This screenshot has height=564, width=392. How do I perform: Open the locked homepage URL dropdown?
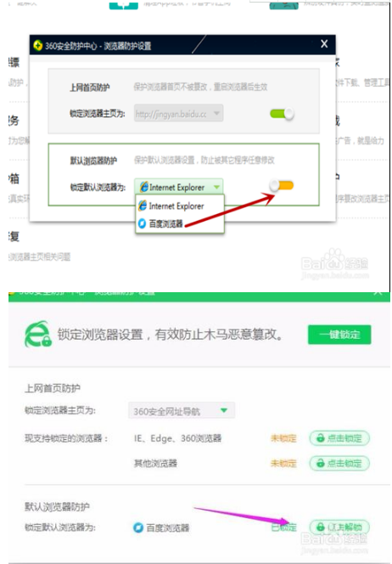coord(178,113)
